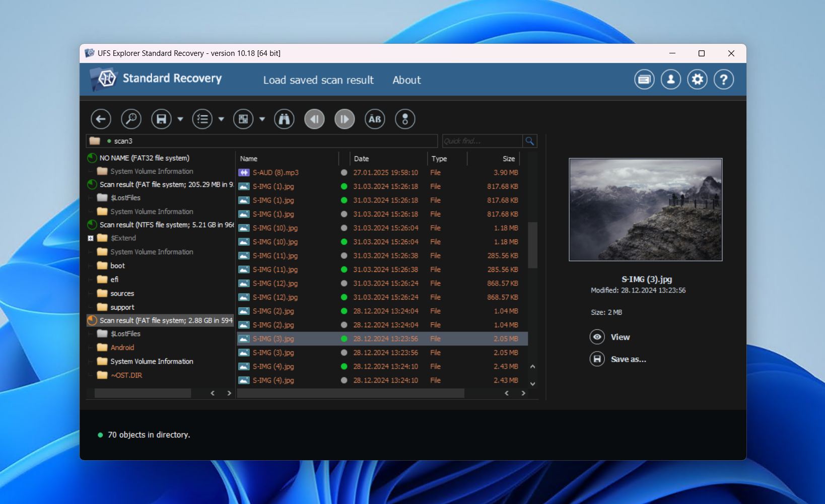Click the save scan result disk icon
Viewport: 825px width, 504px height.
tap(160, 119)
